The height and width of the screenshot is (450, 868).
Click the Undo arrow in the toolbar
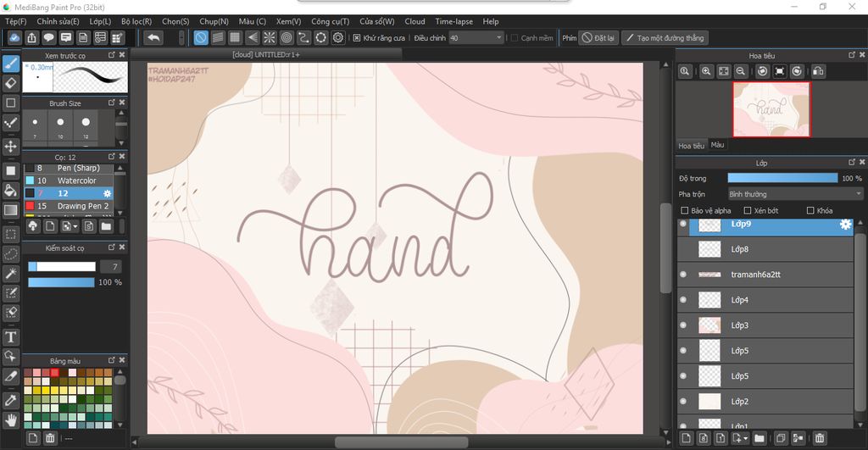pos(153,37)
